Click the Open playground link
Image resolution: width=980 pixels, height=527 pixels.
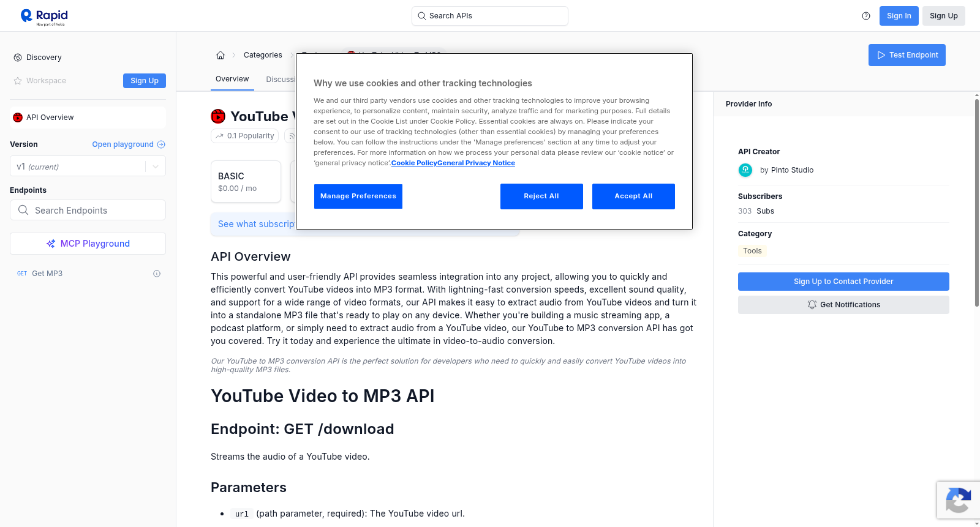pyautogui.click(x=129, y=144)
